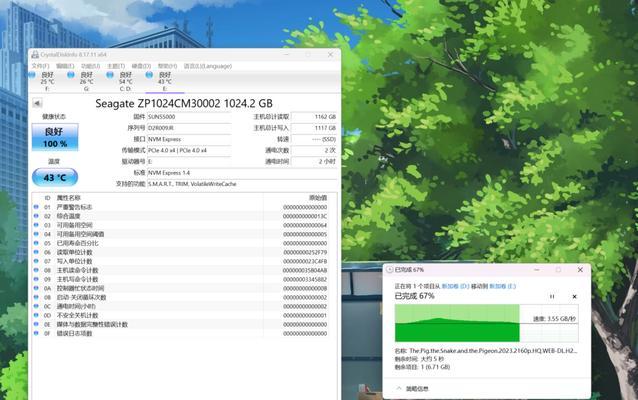Open the 主题(T) menu
This screenshot has width=638, height=400.
(116, 66)
